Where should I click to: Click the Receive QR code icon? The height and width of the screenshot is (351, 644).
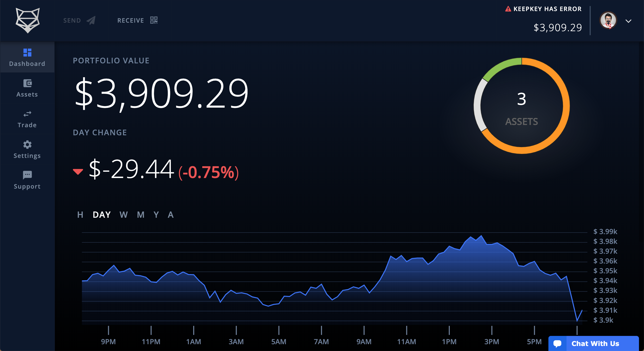coord(154,20)
